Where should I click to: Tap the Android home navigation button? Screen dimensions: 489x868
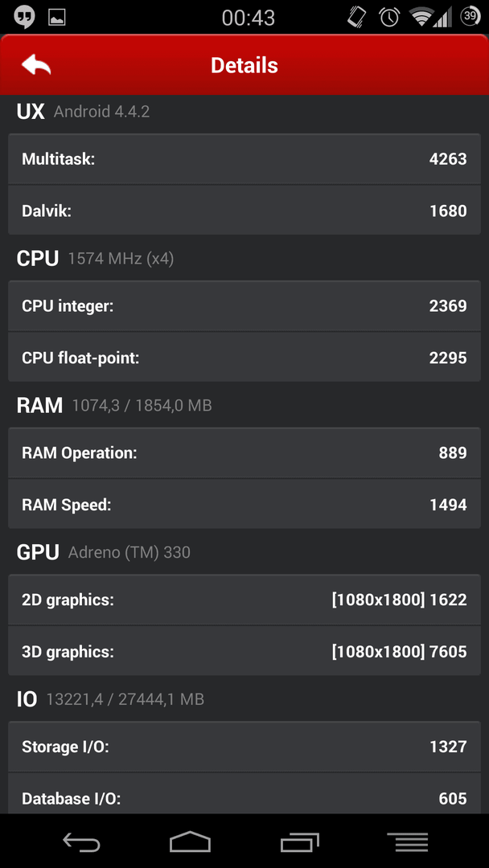(x=190, y=841)
